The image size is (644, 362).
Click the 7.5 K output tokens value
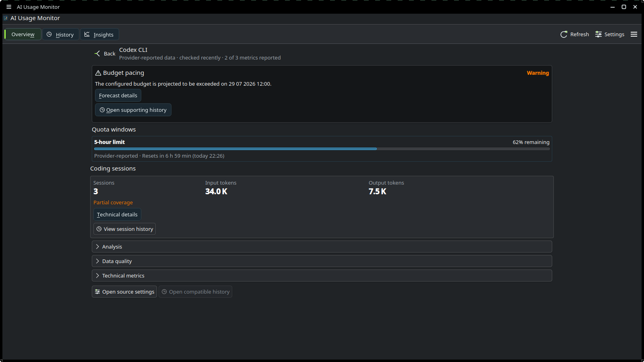click(x=378, y=191)
